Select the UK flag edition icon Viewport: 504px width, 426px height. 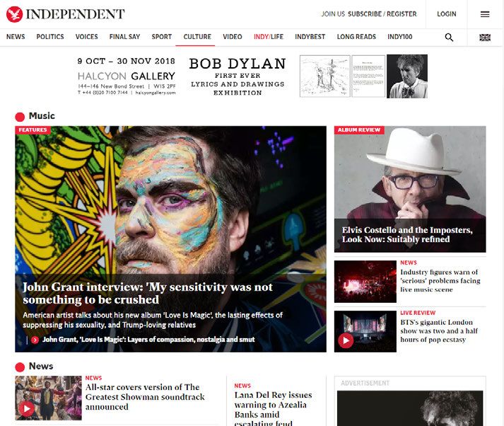tap(485, 38)
